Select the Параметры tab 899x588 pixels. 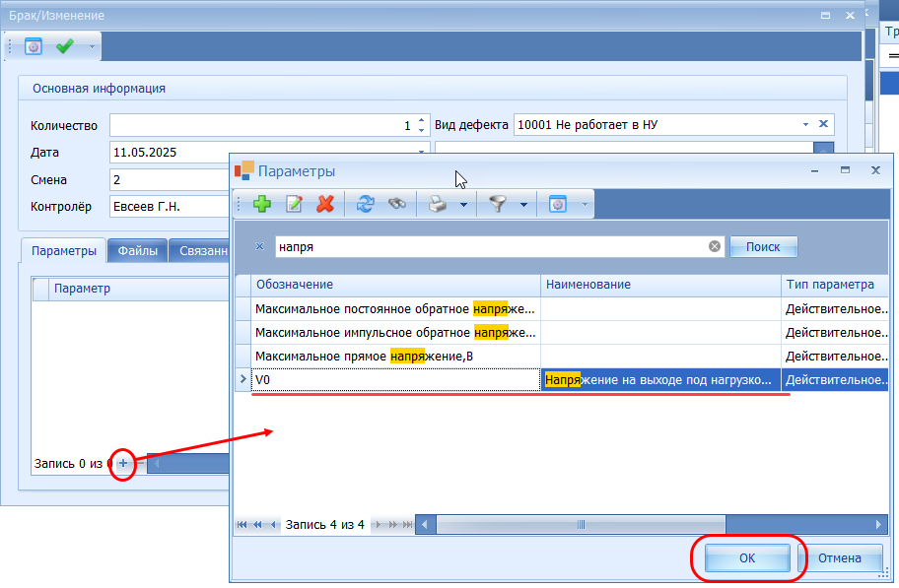(64, 251)
